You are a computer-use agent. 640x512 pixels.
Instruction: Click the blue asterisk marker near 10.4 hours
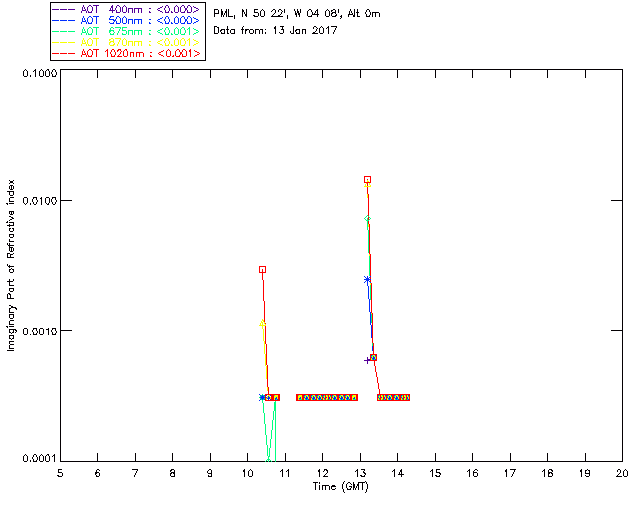[262, 397]
